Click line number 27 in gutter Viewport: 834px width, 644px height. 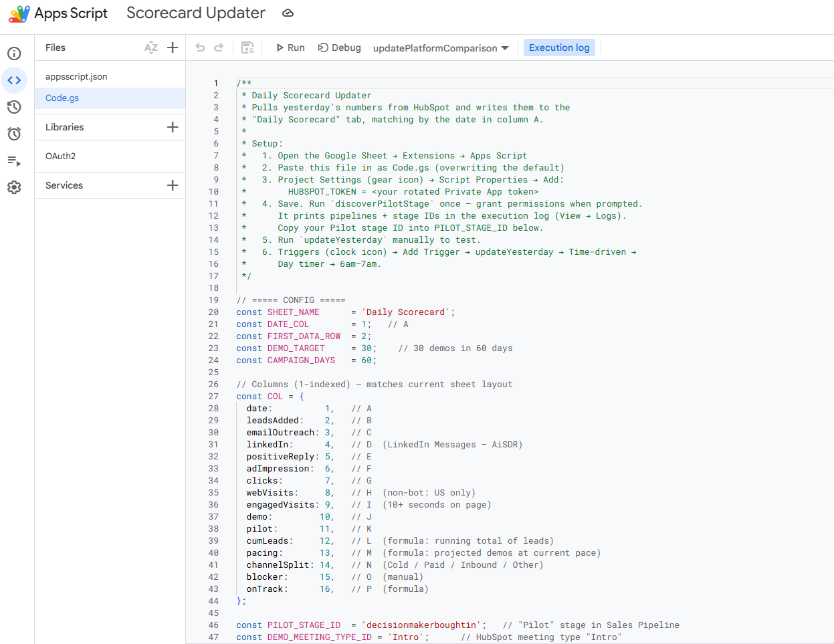(x=213, y=397)
